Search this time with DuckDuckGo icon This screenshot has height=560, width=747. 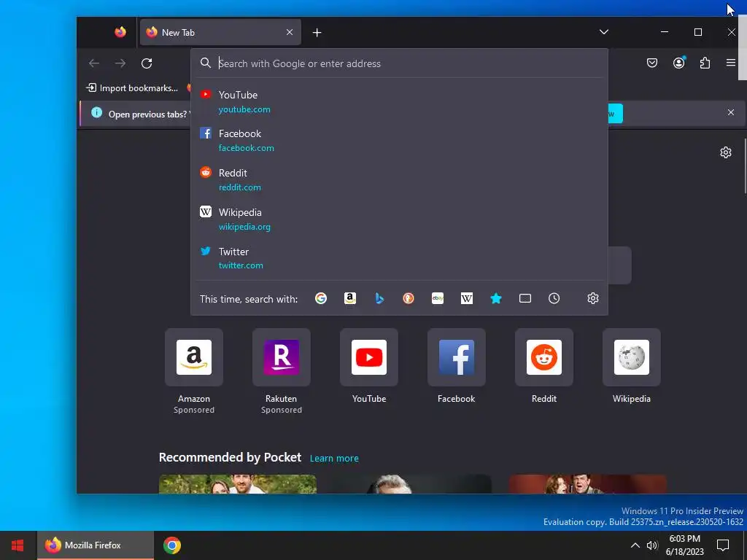409,298
